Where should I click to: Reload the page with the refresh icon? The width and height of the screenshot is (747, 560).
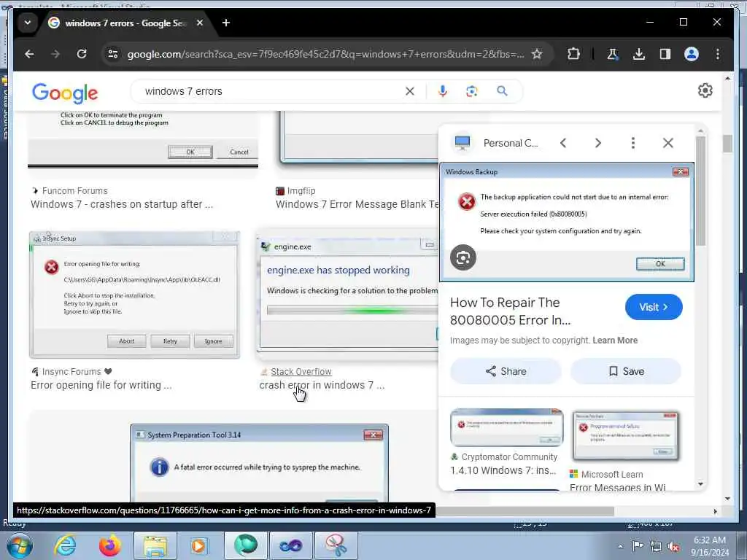point(82,54)
